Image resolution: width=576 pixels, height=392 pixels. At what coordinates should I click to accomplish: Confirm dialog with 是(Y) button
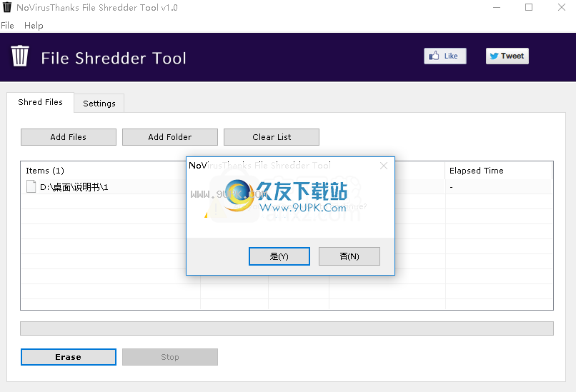pyautogui.click(x=279, y=256)
